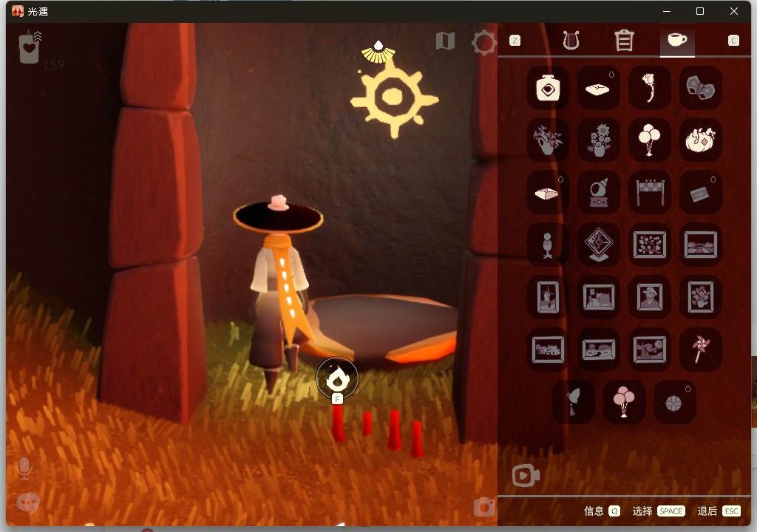Image resolution: width=757 pixels, height=532 pixels.
Task: Pick the field landscape framed painting
Action: (701, 245)
